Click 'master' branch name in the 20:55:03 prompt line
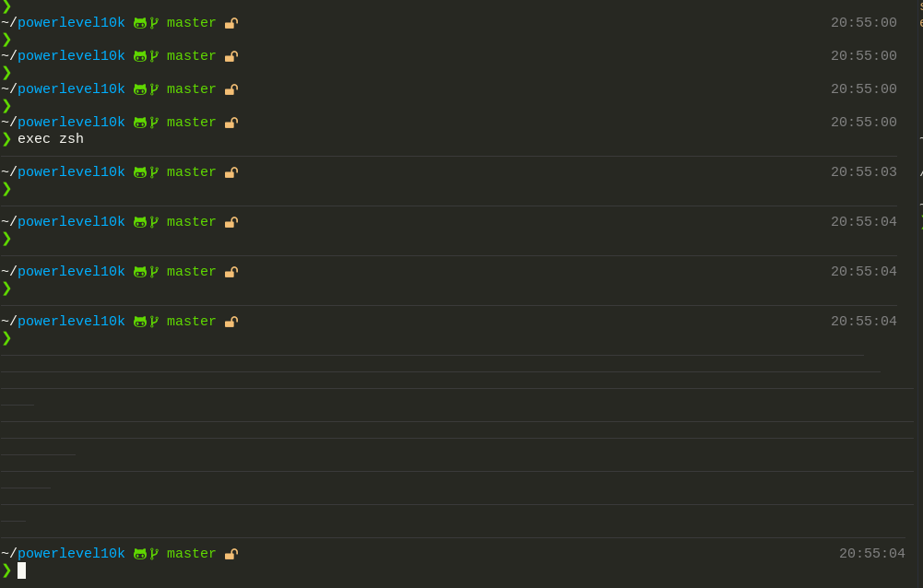Image resolution: width=923 pixels, height=588 pixels. coord(191,171)
